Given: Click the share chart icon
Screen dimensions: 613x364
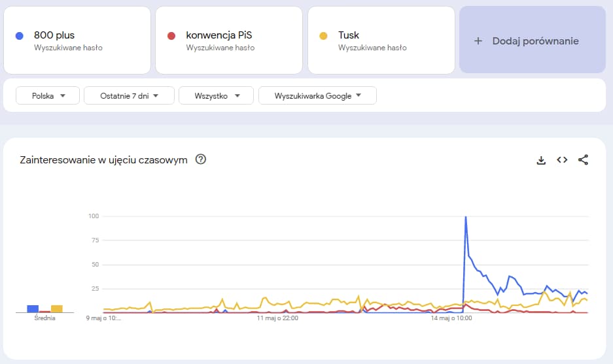Looking at the screenshot, I should (x=583, y=159).
